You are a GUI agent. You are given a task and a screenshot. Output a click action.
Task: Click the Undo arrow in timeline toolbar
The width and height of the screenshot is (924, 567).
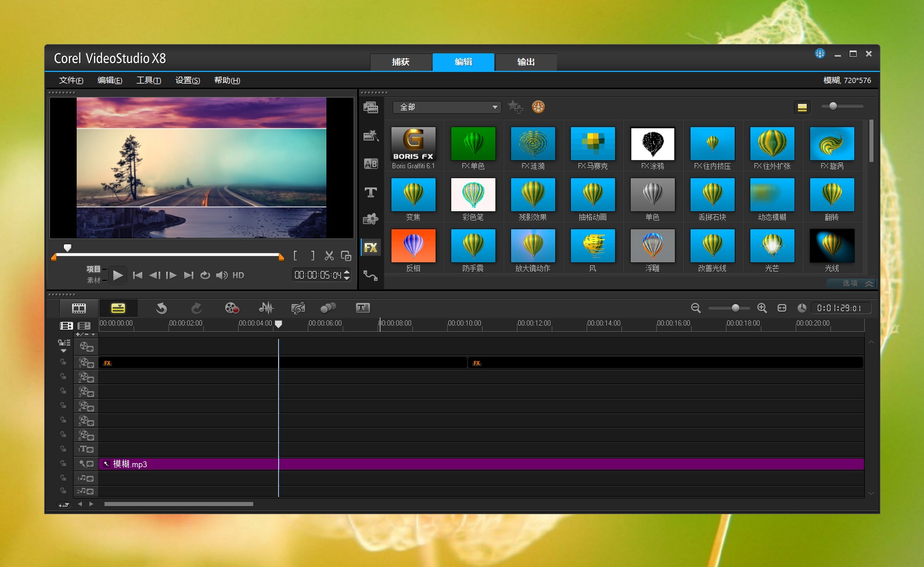161,308
